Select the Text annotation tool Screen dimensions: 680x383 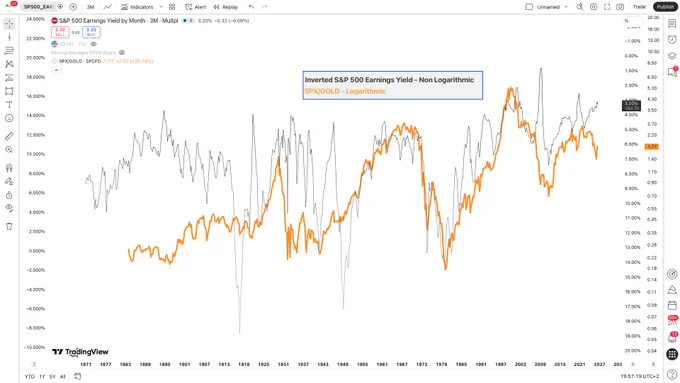[9, 105]
